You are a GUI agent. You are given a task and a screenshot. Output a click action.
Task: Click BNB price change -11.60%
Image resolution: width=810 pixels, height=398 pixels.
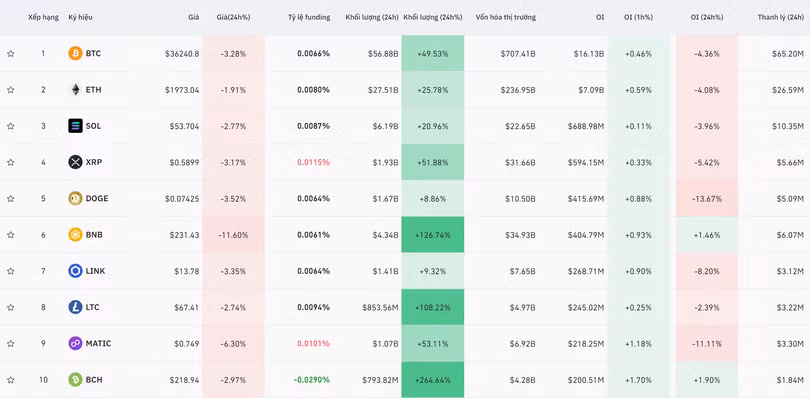(x=233, y=235)
